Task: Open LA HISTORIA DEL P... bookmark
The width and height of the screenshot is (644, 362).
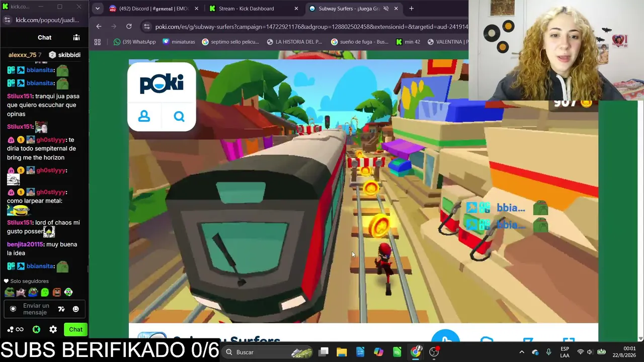Action: 294,42
